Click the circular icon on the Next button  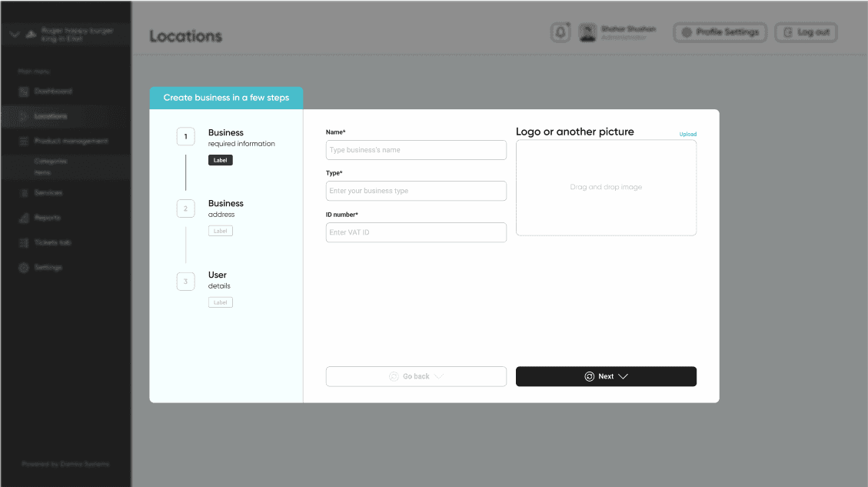(x=590, y=376)
